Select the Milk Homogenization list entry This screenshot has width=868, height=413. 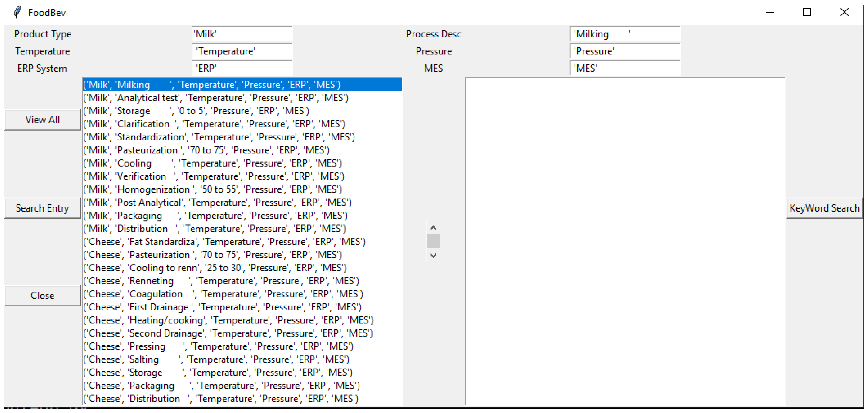pos(212,189)
